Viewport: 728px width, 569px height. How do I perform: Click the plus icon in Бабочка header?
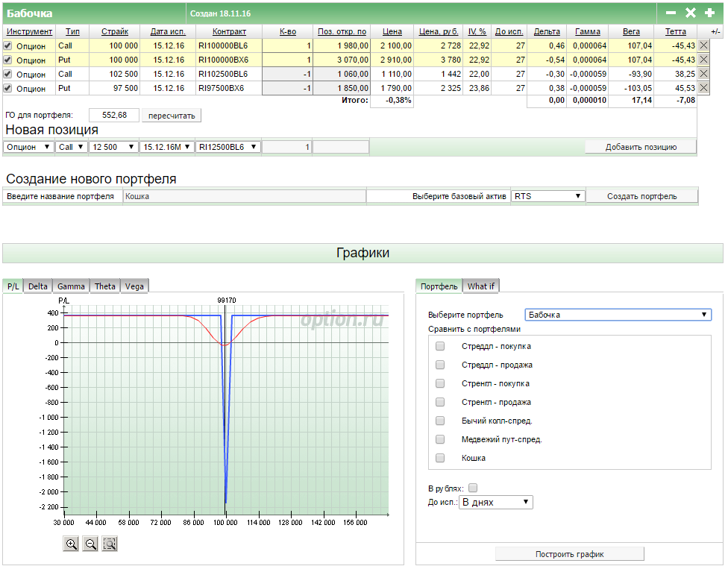point(709,13)
